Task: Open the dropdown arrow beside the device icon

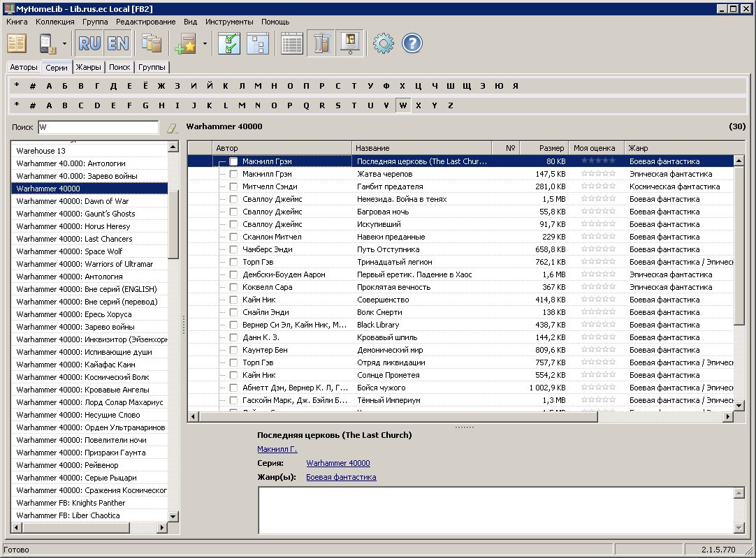Action: point(64,43)
